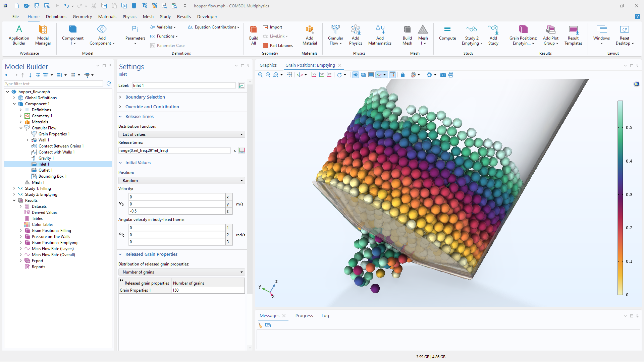Select Outlet 1 in the model tree
The width and height of the screenshot is (644, 362).
[x=45, y=170]
